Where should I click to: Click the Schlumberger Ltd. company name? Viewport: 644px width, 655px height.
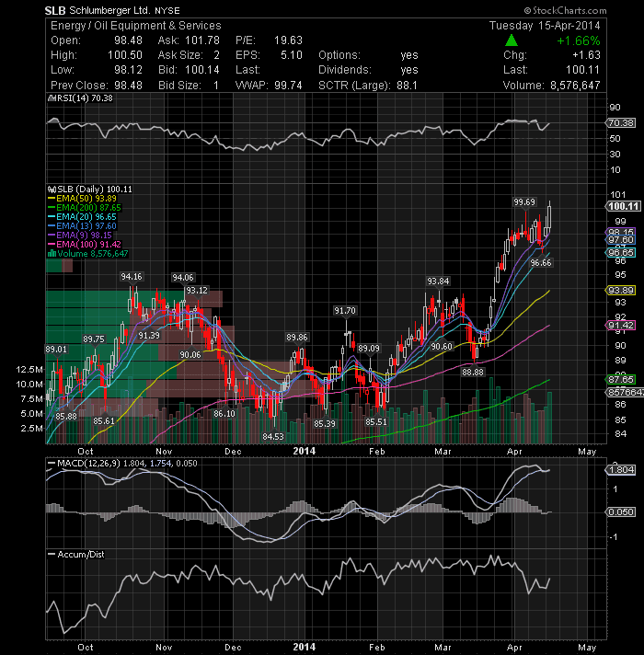109,10
